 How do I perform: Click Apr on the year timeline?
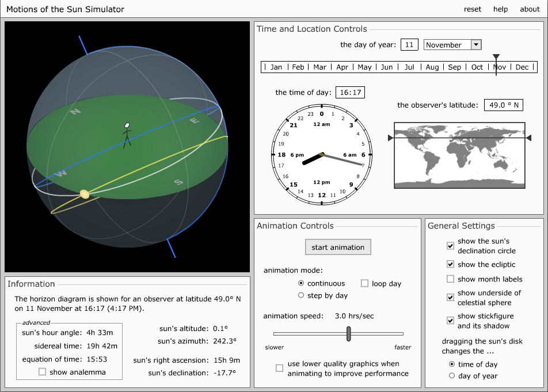342,67
